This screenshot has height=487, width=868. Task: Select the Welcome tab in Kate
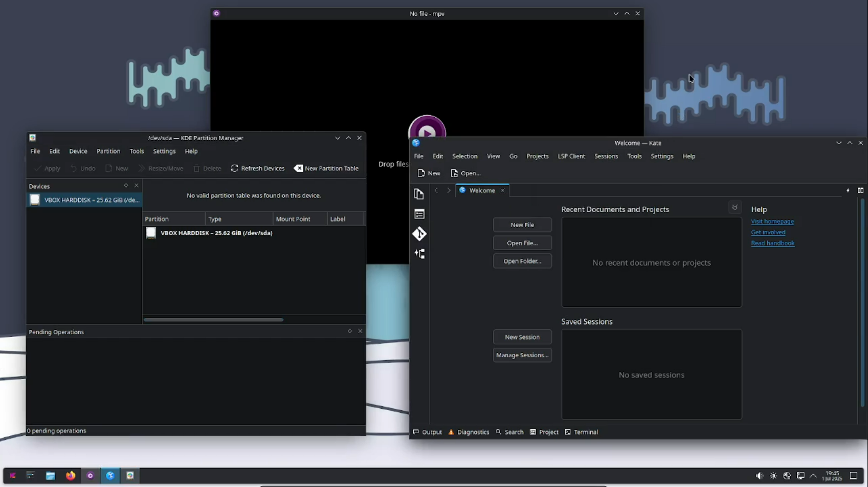(482, 190)
